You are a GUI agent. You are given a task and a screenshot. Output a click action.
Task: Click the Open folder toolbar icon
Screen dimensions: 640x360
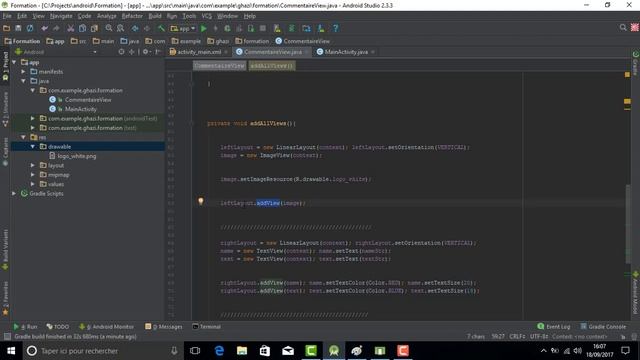[x=7, y=28]
